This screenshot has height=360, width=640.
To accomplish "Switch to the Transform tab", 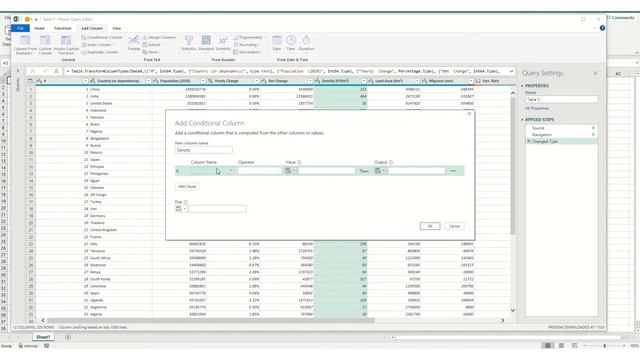I will [x=62, y=28].
